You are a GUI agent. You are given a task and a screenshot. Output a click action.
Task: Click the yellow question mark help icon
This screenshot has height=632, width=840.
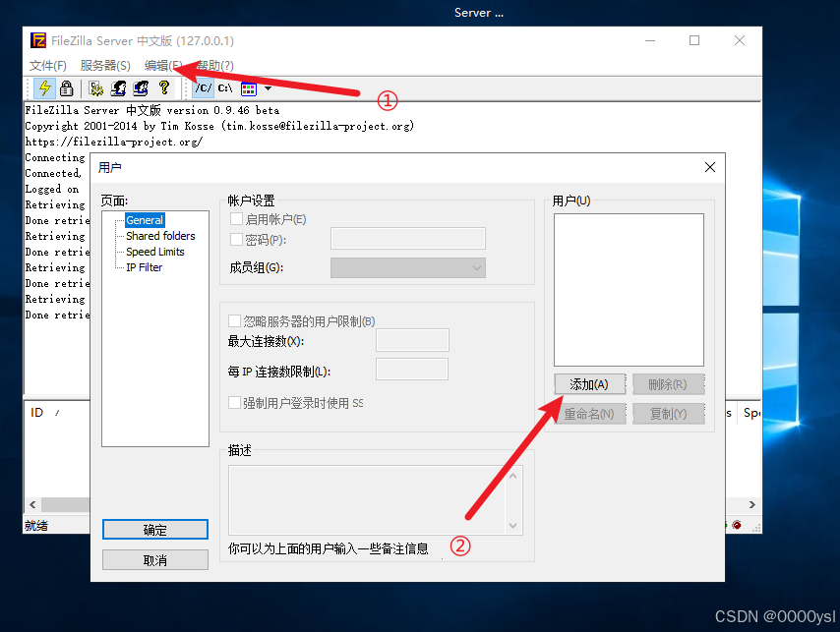click(x=164, y=87)
